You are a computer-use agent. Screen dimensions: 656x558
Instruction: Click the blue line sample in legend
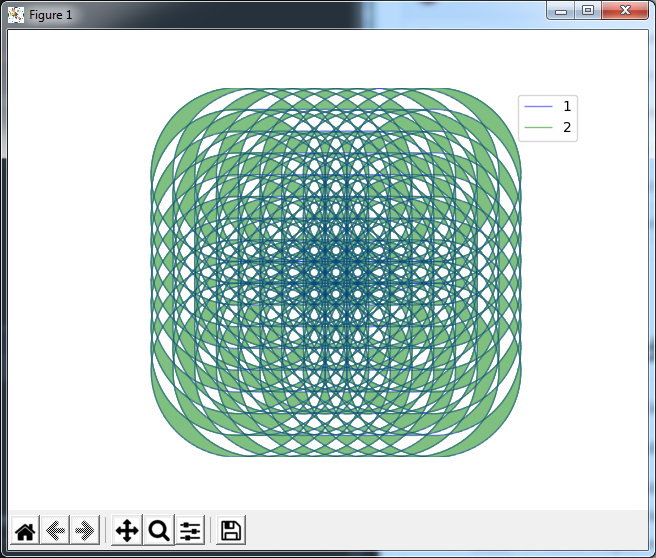click(x=538, y=107)
